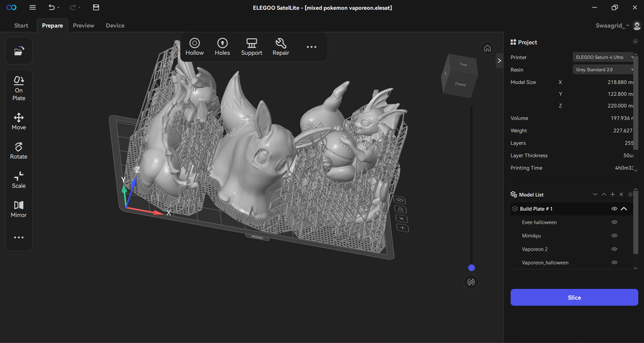Hide the Mimikyu model
644x343 pixels.
pyautogui.click(x=614, y=236)
